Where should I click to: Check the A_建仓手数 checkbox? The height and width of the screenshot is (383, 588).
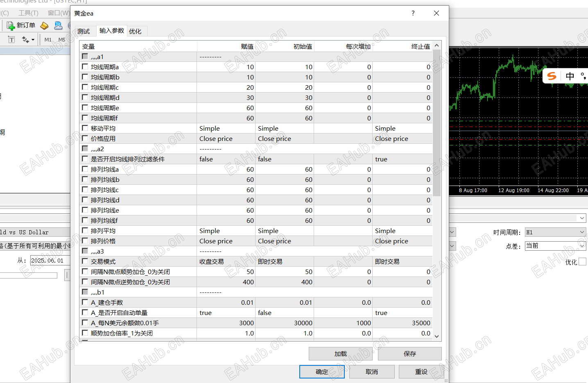tap(85, 302)
